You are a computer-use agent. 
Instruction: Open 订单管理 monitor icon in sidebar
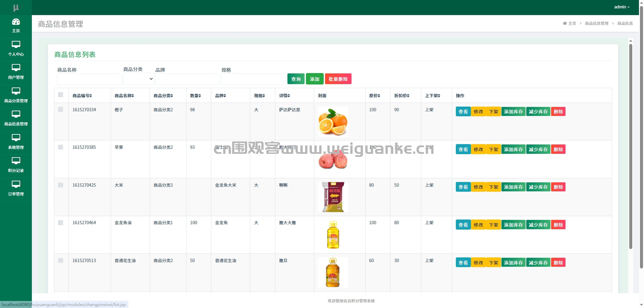click(16, 184)
